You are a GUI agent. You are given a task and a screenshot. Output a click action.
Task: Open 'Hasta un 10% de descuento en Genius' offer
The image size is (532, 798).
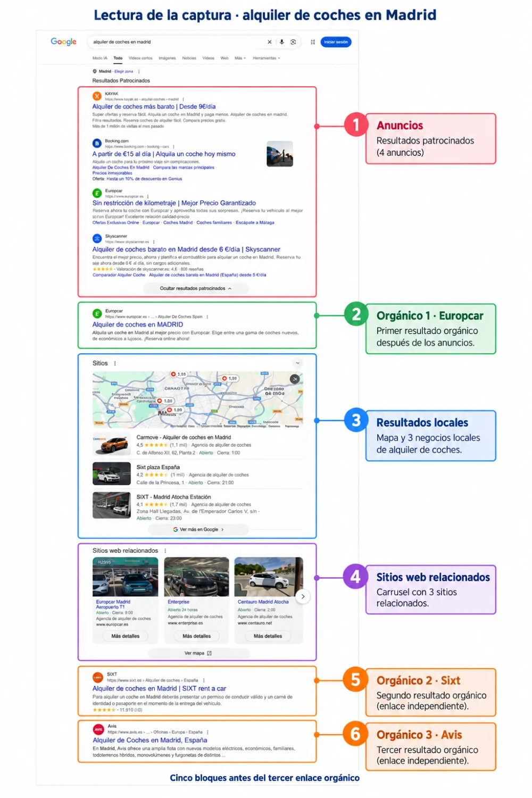144,179
